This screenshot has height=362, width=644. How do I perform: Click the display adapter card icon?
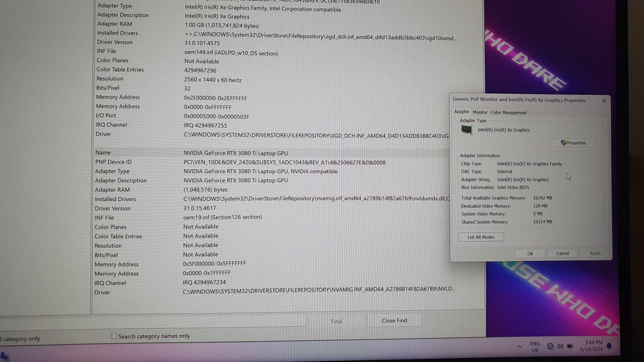click(467, 130)
